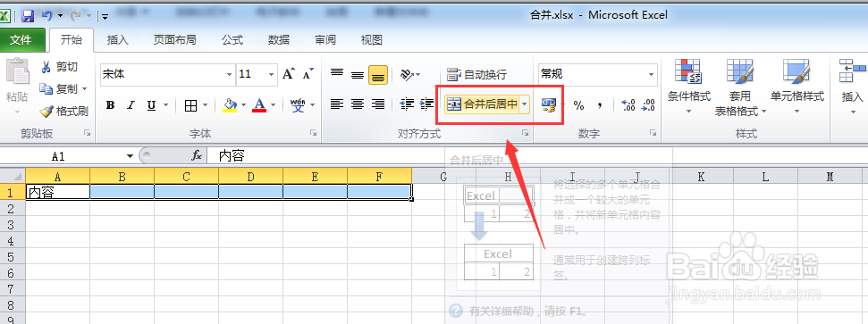Set middle vertical alignment
The image size is (868, 324).
(357, 75)
